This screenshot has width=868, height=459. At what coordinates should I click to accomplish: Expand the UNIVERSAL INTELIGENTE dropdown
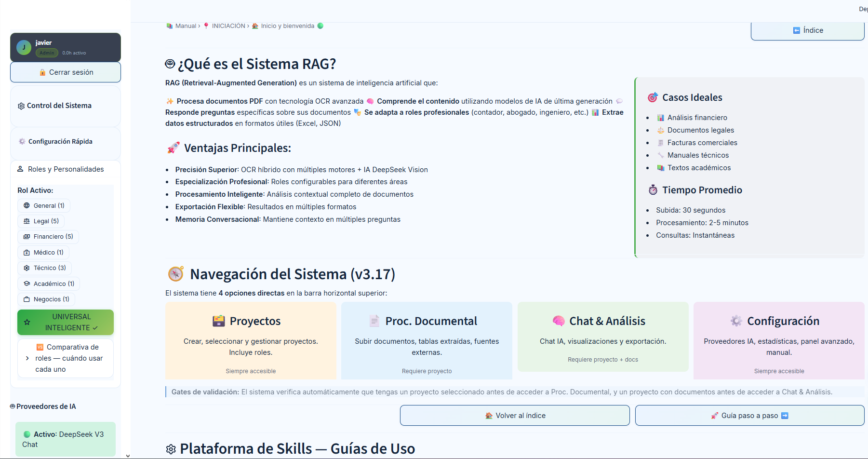coord(66,322)
